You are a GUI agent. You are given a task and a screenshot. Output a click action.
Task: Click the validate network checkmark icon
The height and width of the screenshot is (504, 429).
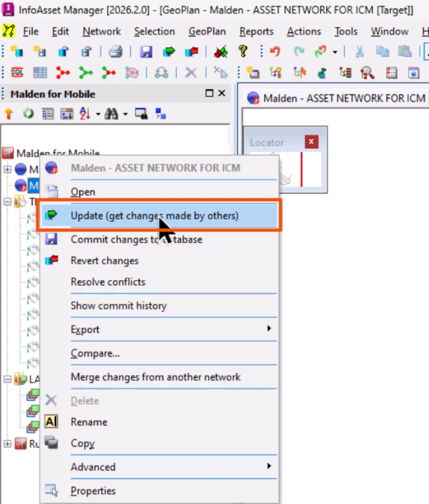[221, 51]
